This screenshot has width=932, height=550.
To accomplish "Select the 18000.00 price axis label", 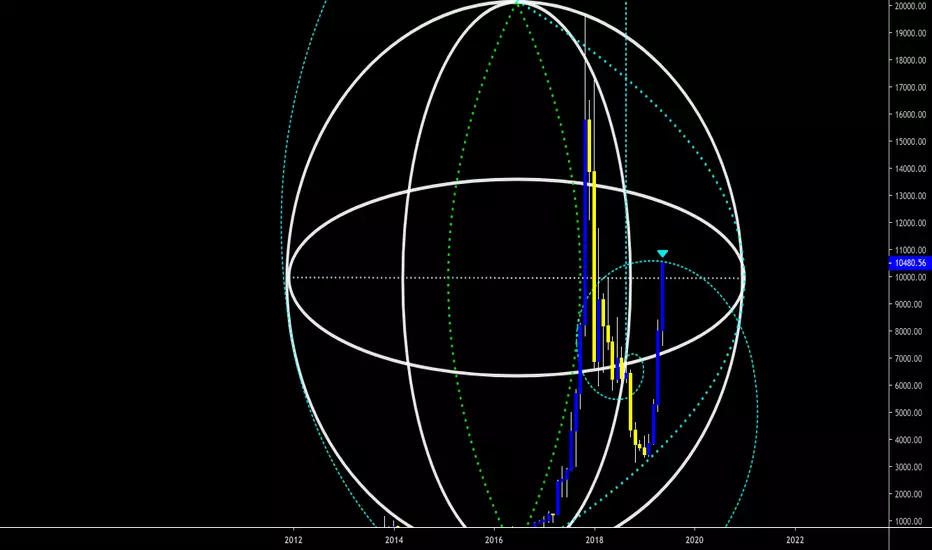I will click(910, 60).
